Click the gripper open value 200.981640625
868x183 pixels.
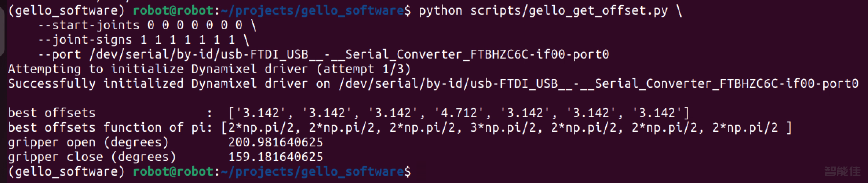point(276,142)
